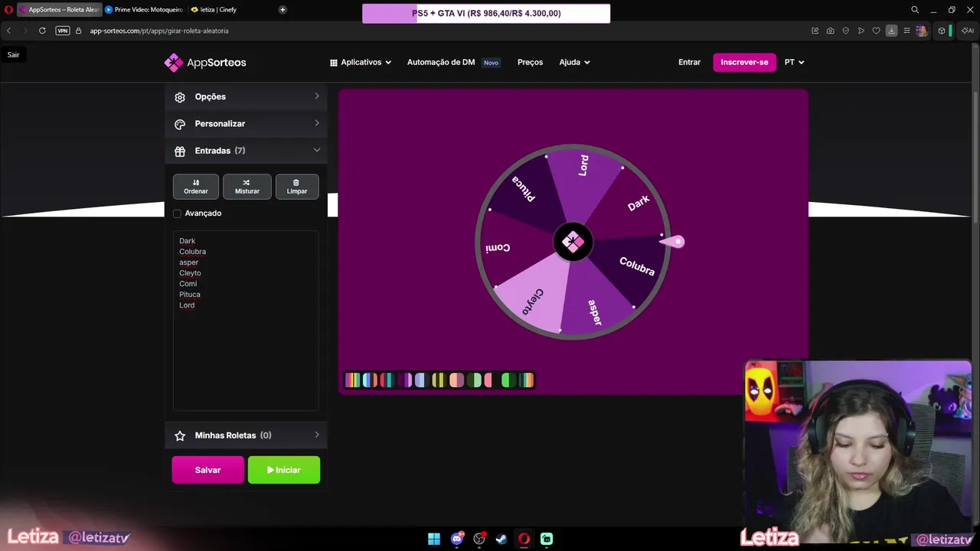Select the bright green and dark green palette

coord(508,380)
